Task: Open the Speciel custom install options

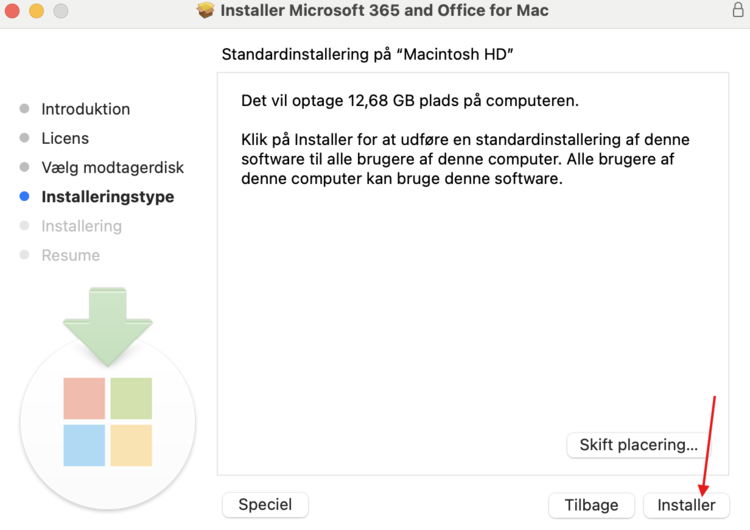Action: pyautogui.click(x=265, y=505)
